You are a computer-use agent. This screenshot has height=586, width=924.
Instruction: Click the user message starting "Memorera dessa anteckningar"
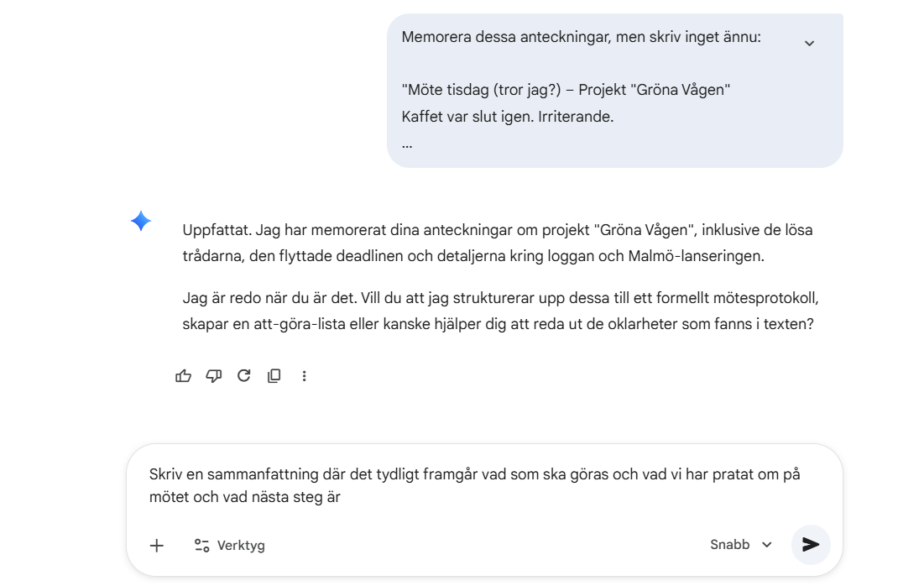pyautogui.click(x=581, y=37)
